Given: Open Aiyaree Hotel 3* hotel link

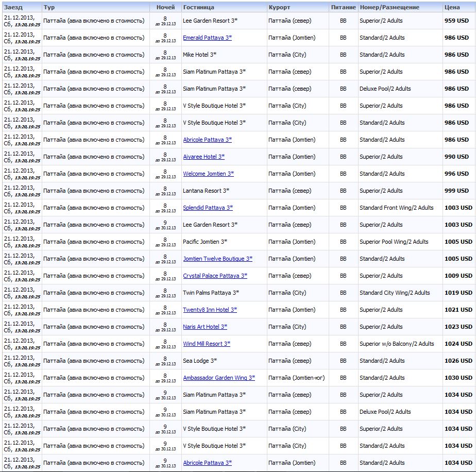Looking at the screenshot, I should [x=203, y=157].
